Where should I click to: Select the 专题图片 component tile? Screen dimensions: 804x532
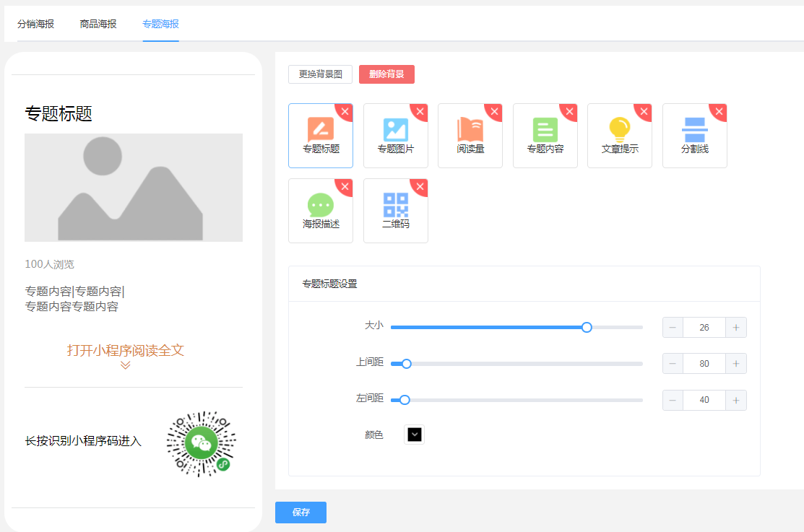(395, 136)
